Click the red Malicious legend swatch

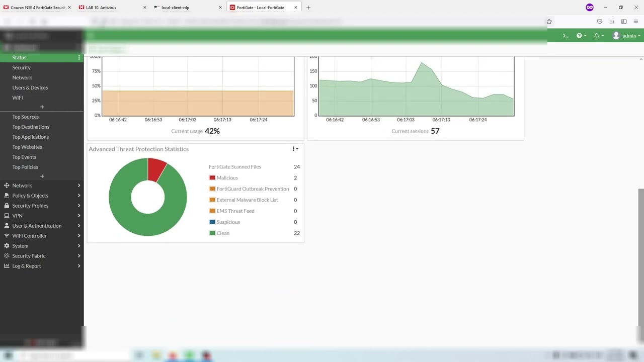(212, 178)
